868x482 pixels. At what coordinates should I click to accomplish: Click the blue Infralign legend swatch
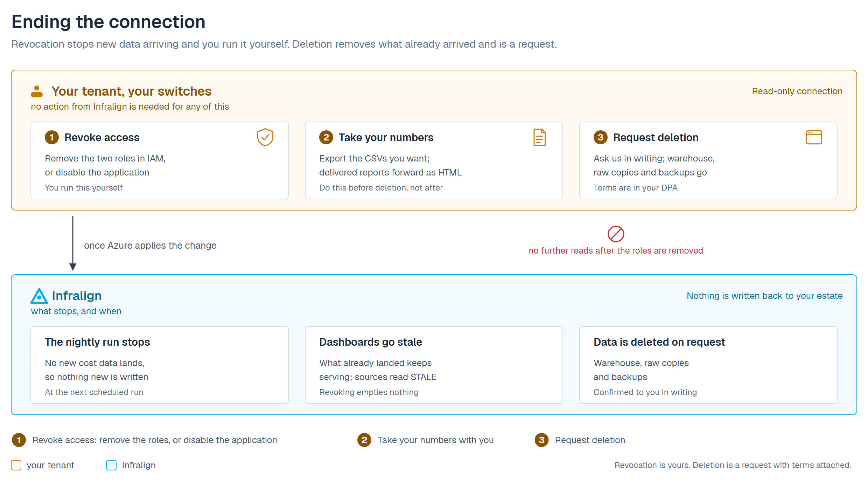pos(111,465)
